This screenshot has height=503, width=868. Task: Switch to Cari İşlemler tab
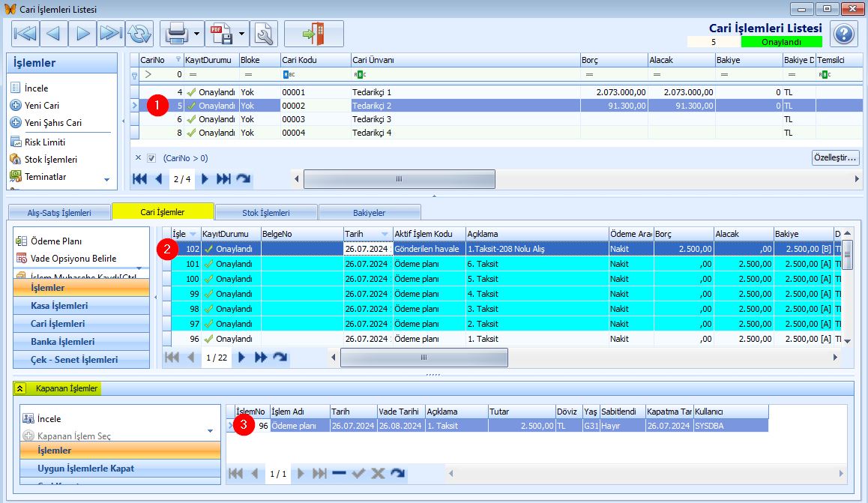pos(163,211)
